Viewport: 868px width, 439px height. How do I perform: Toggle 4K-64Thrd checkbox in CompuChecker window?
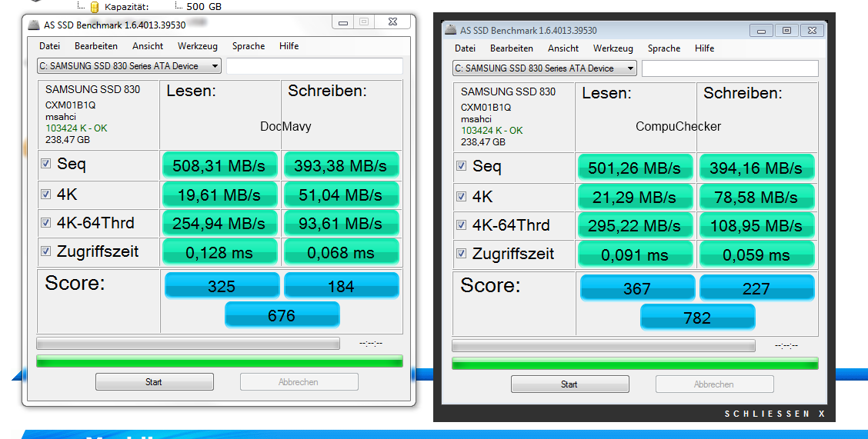461,225
